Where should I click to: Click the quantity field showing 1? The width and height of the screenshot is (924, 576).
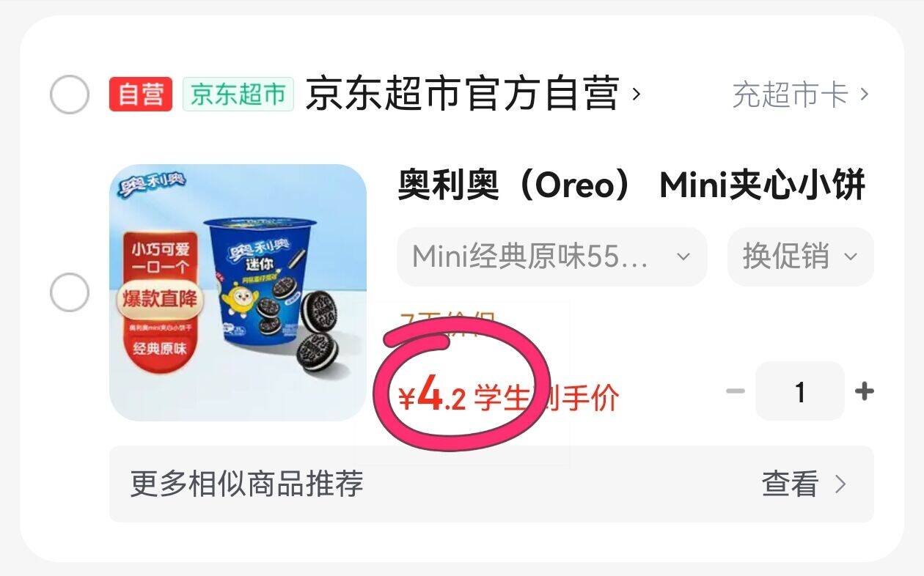800,391
